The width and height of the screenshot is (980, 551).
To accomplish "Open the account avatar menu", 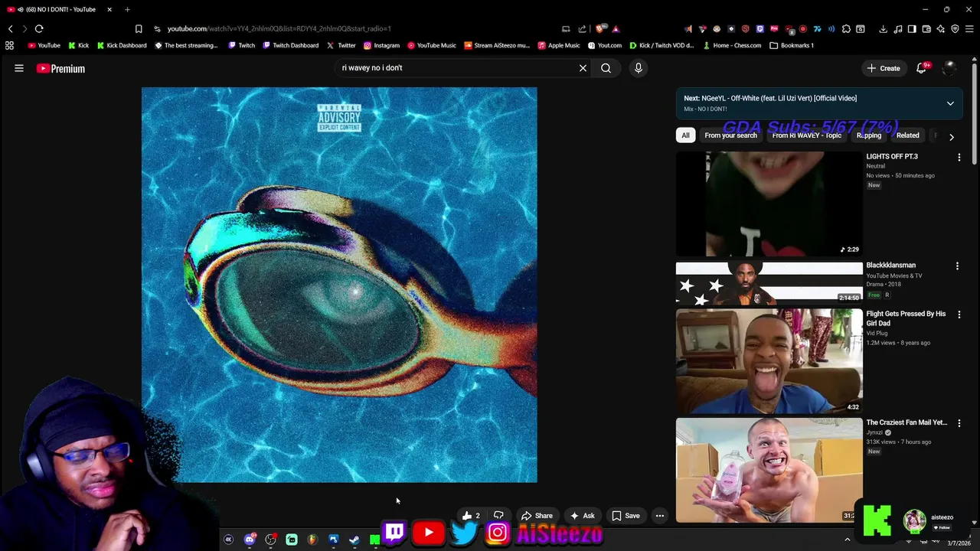I will (949, 68).
